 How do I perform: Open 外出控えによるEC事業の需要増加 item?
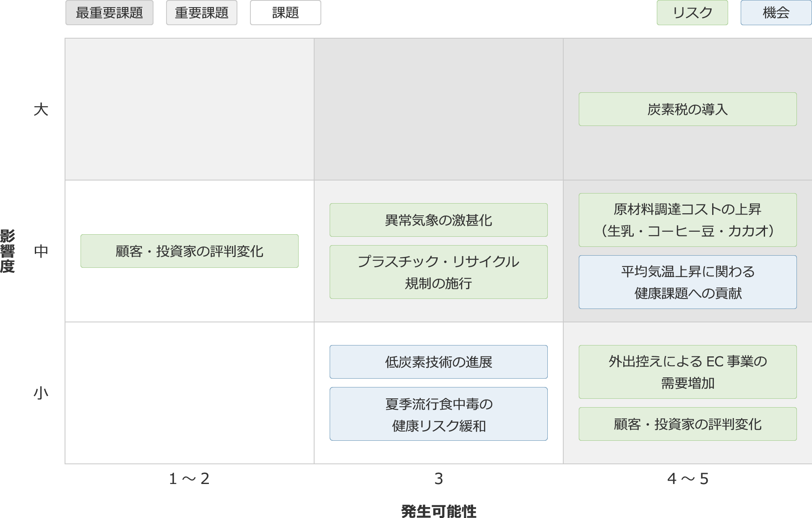point(687,372)
